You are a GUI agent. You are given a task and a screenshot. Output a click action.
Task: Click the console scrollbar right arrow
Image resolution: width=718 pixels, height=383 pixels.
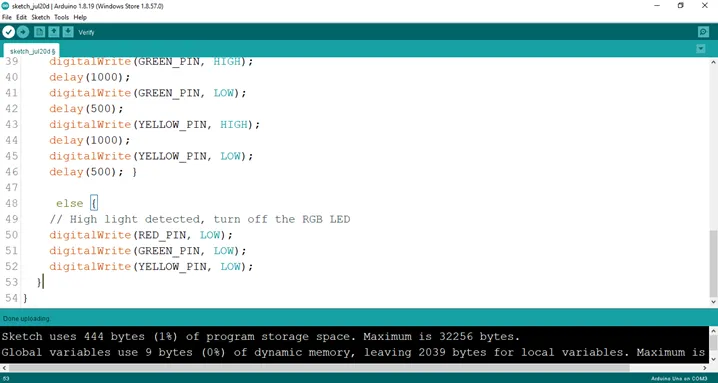706,368
